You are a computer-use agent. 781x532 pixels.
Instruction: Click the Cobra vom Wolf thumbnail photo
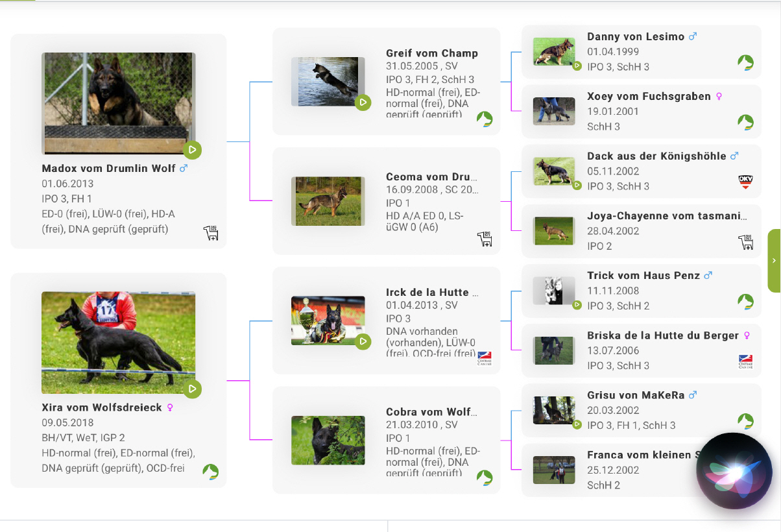pyautogui.click(x=328, y=441)
